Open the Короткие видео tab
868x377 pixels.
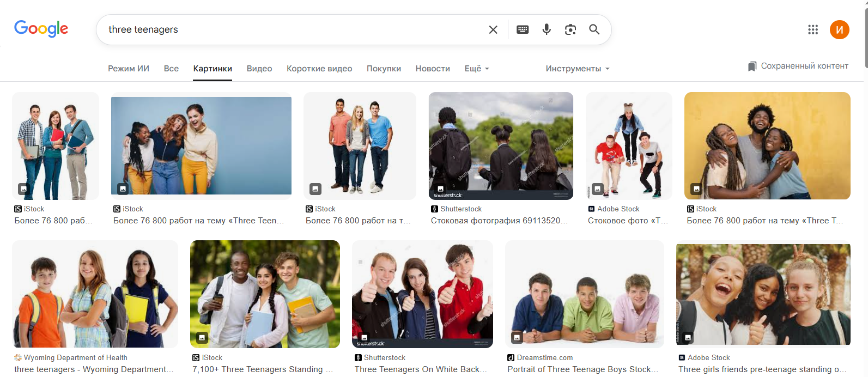pos(319,69)
